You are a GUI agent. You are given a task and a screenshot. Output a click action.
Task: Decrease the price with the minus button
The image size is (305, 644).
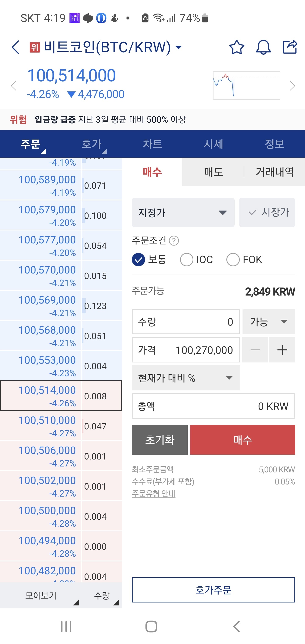(x=255, y=350)
